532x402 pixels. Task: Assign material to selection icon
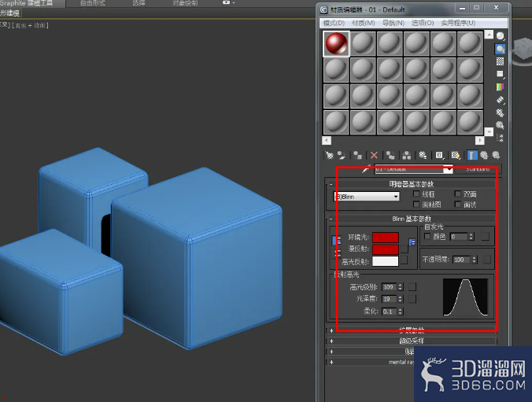pos(357,156)
